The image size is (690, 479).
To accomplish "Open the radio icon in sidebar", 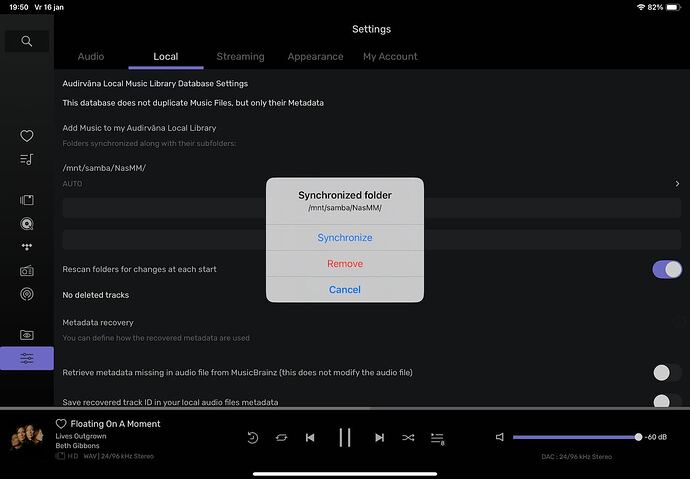I will tap(27, 271).
